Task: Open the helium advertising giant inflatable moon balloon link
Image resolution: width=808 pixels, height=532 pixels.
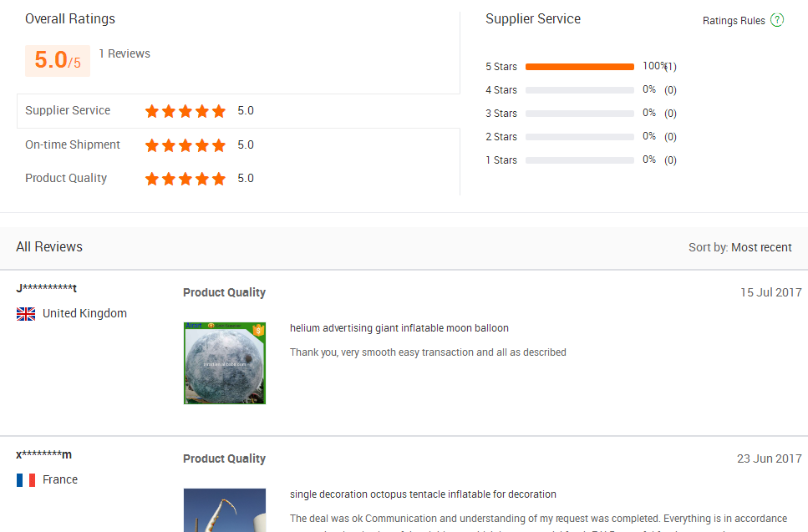Action: tap(399, 328)
